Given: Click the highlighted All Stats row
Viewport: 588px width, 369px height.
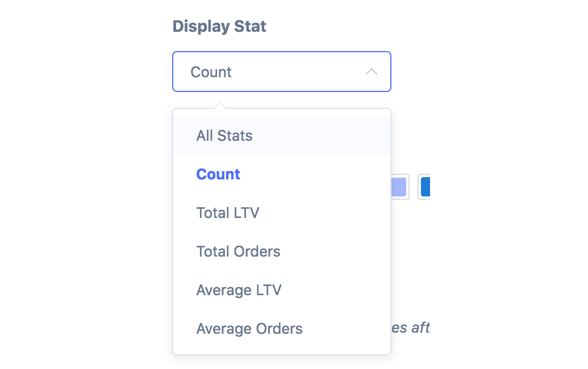Looking at the screenshot, I should tap(281, 136).
